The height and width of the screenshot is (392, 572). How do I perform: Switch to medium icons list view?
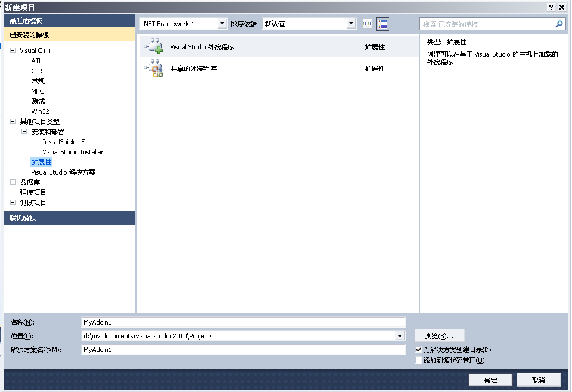pos(383,24)
